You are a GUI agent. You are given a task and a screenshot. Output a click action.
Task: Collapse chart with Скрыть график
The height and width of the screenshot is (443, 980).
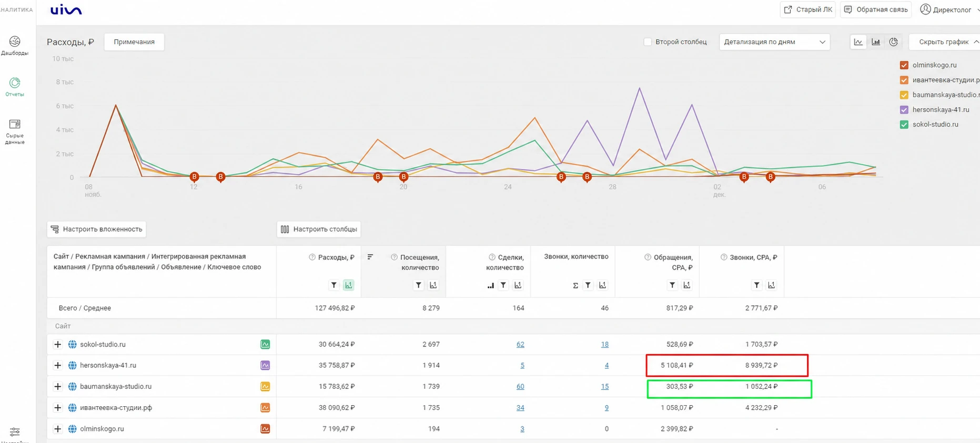945,42
